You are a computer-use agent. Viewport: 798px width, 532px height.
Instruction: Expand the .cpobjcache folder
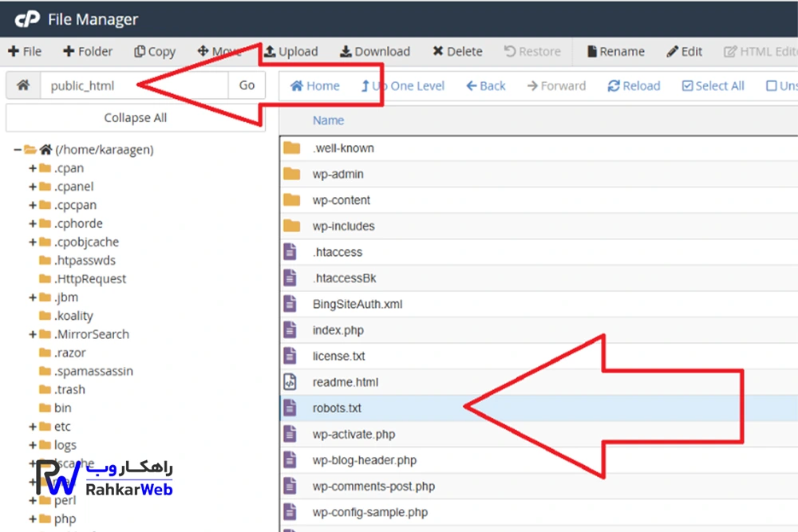[33, 242]
